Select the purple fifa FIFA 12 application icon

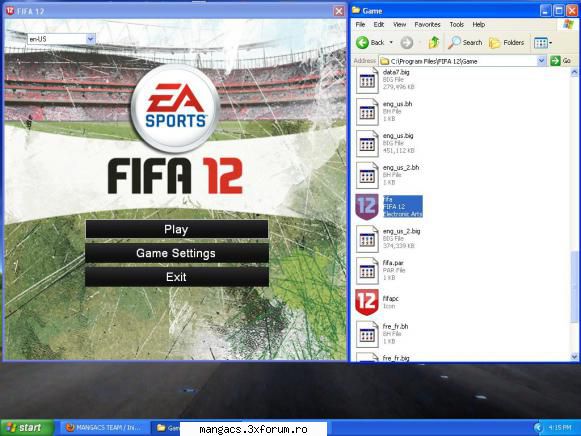pyautogui.click(x=367, y=207)
